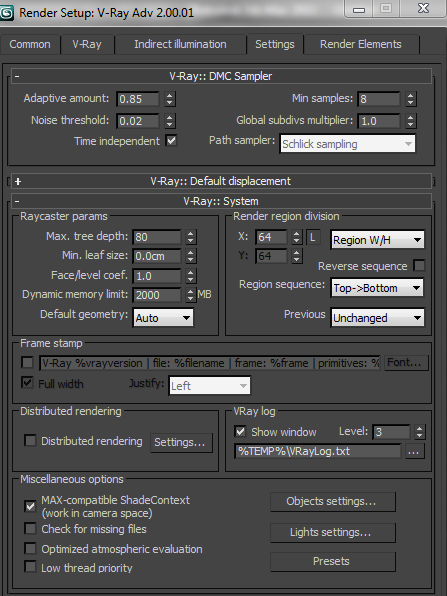Image resolution: width=447 pixels, height=596 pixels.
Task: Click the VRay log Level field
Action: click(x=391, y=432)
